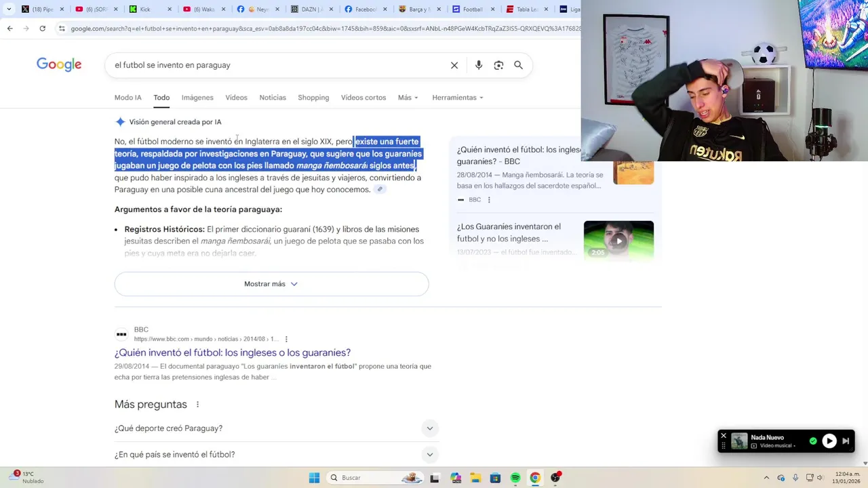
Task: Open options menu next to BBC source card
Action: 489,200
